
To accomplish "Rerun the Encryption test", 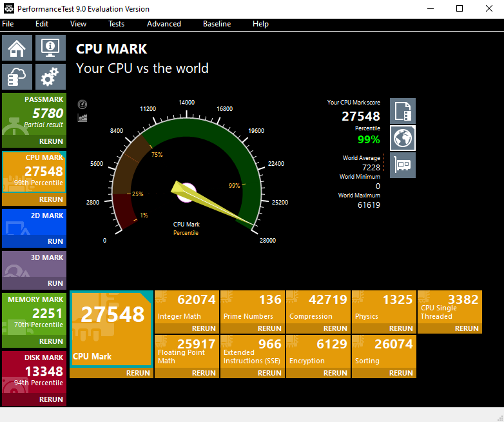I will point(318,373).
